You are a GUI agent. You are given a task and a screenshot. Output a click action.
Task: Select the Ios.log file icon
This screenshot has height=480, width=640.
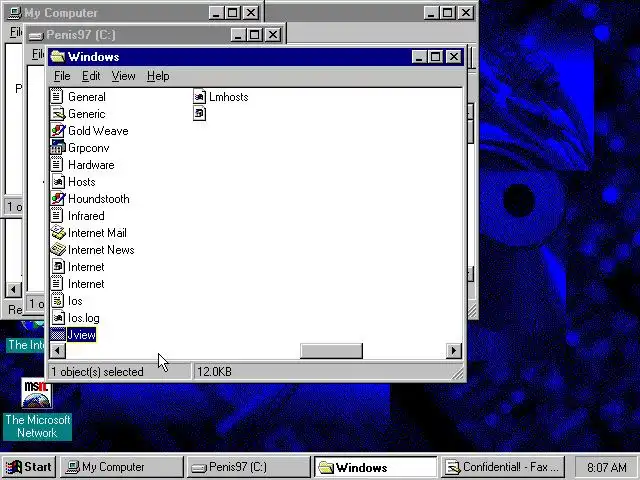[57, 318]
